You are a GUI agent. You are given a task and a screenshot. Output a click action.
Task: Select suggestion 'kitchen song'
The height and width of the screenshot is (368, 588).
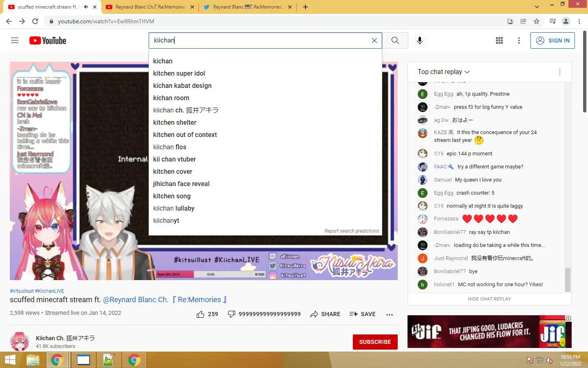(265, 196)
